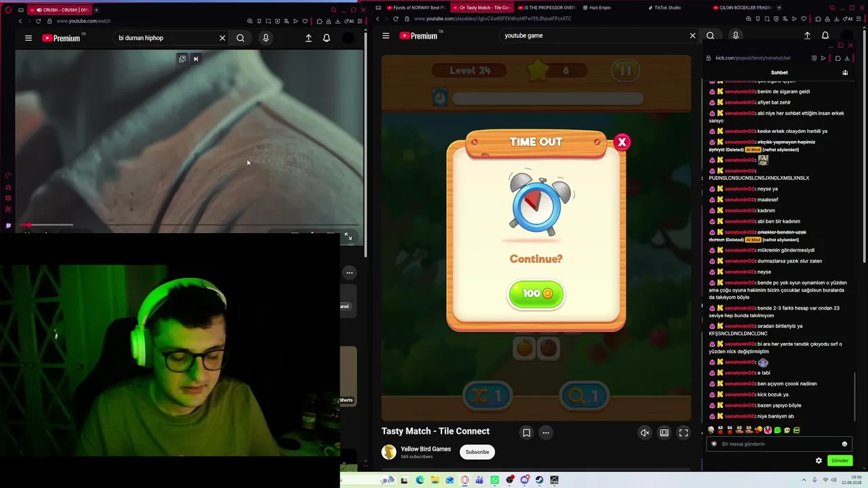This screenshot has height=488, width=868.
Task: Switch to the IS THE PROFESSOR tab
Action: click(x=546, y=7)
